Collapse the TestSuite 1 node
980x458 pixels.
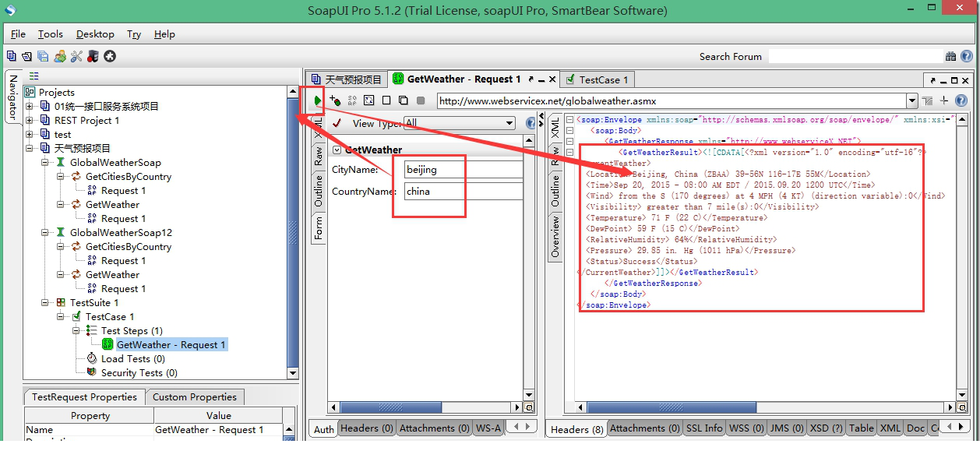tap(45, 303)
